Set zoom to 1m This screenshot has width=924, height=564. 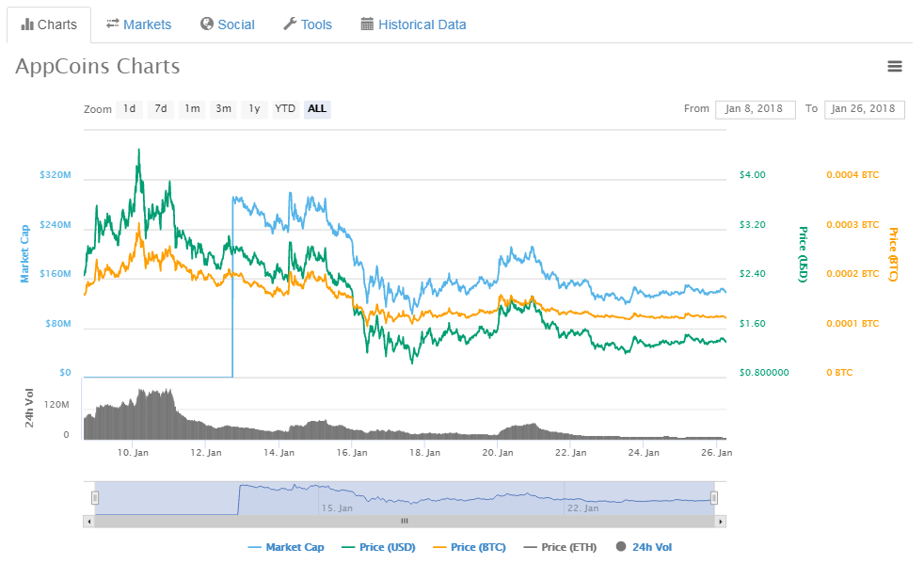(x=192, y=108)
